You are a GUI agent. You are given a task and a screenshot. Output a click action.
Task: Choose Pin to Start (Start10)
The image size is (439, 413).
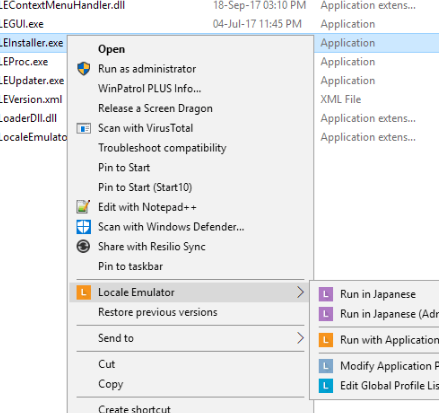pyautogui.click(x=145, y=187)
